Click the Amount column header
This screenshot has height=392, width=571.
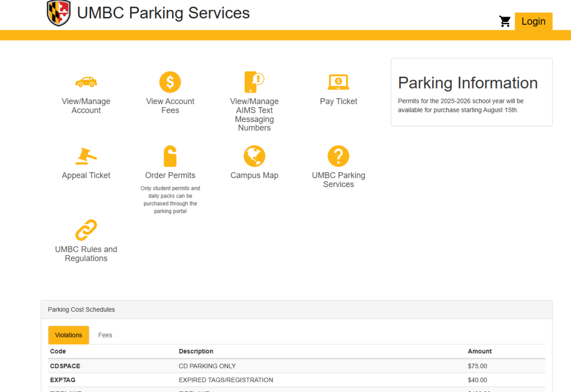479,351
